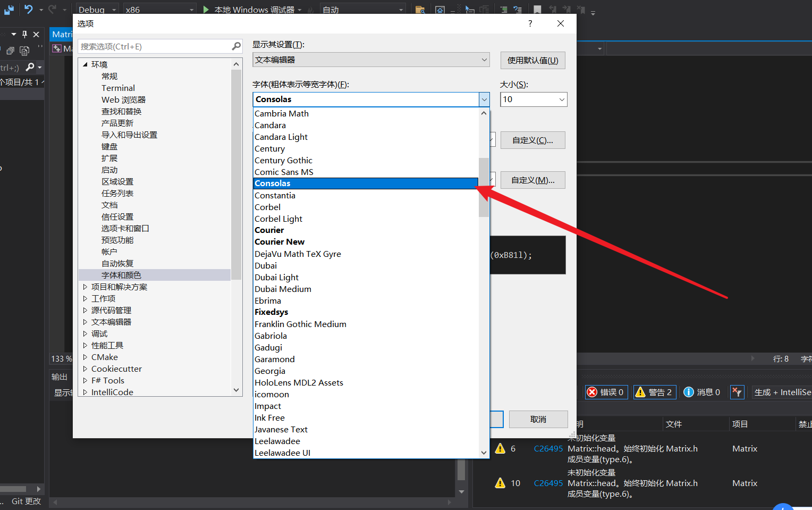This screenshot has height=510, width=812.
Task: Expand the 调试 tree node
Action: [85, 333]
